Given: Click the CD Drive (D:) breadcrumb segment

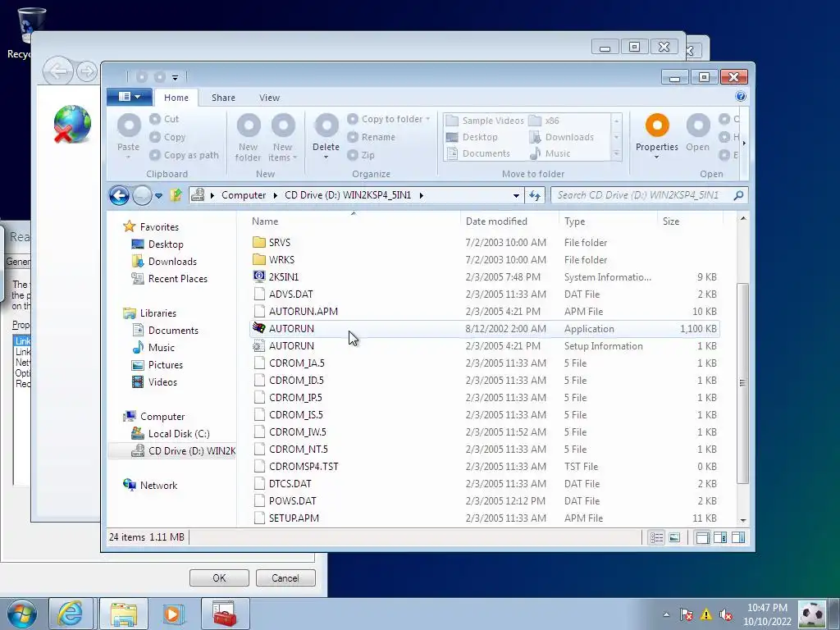Looking at the screenshot, I should (x=348, y=195).
